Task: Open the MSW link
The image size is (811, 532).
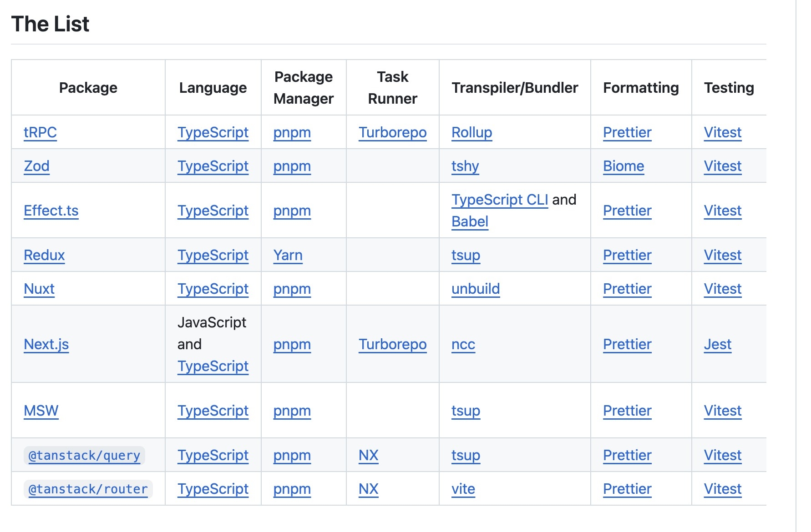Action: [41, 411]
